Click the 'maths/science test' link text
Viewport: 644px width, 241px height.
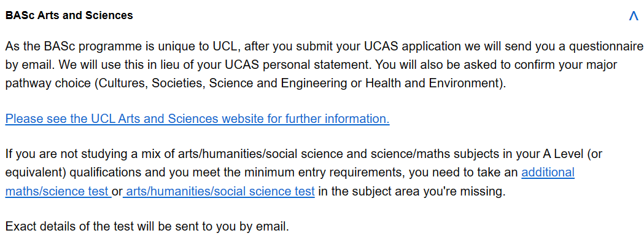(x=57, y=191)
